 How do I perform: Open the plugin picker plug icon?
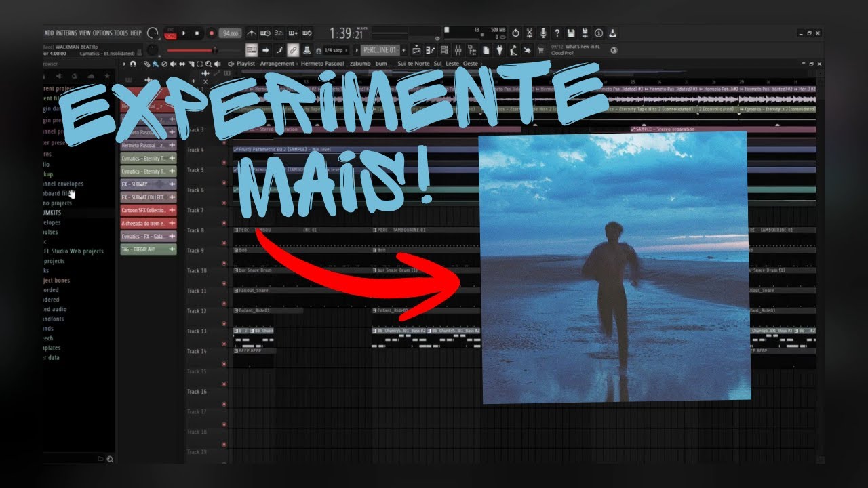coord(499,50)
